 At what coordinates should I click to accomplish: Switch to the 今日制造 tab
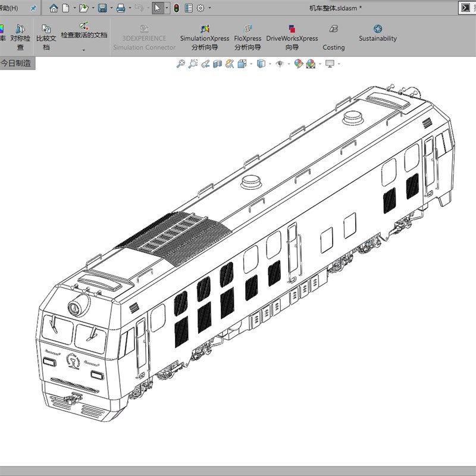click(16, 63)
